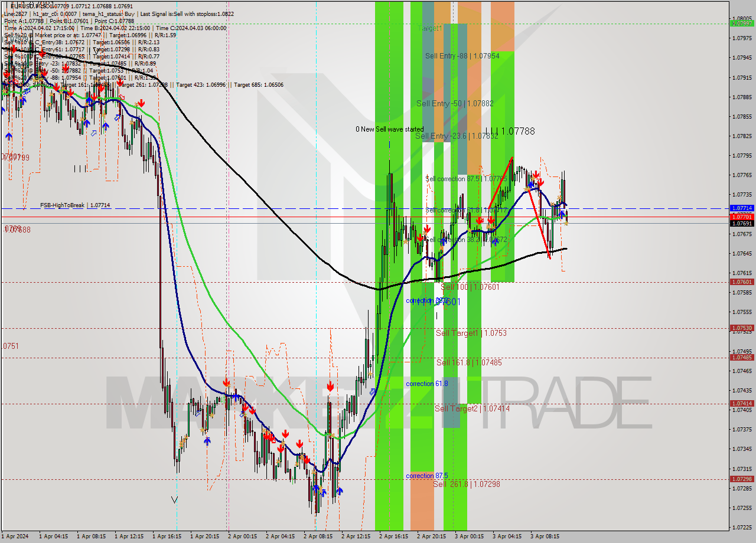Click the 'Target1' label near chart top
Screen dimensions: 756x543
click(429, 28)
